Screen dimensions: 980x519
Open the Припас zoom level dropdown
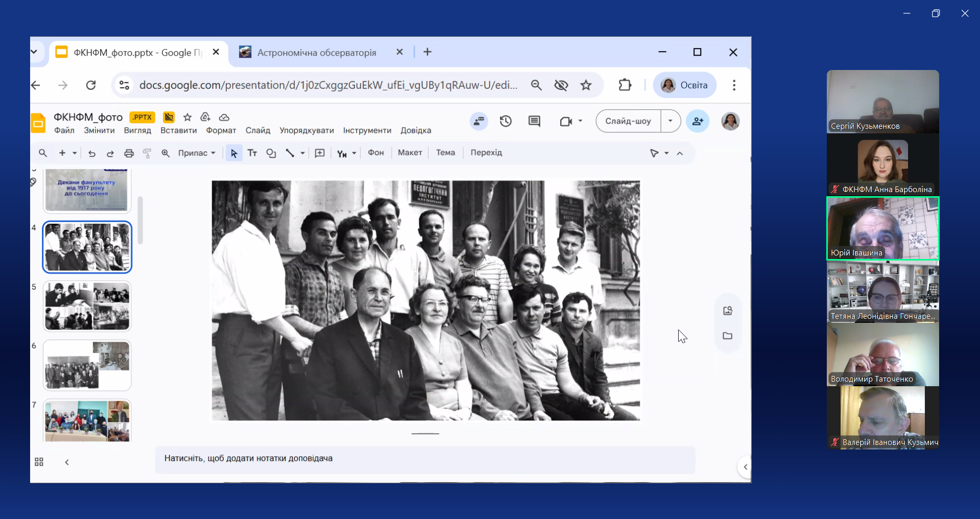click(197, 153)
